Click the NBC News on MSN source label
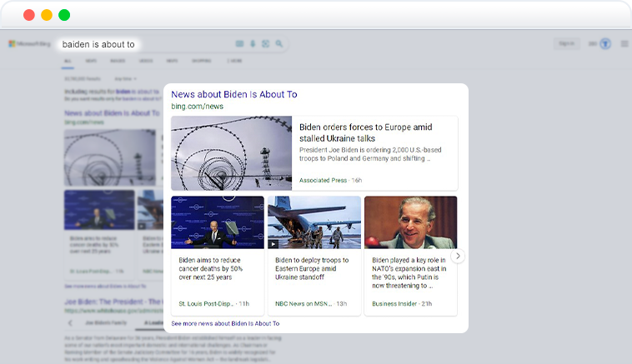This screenshot has height=364, width=632. tap(303, 303)
